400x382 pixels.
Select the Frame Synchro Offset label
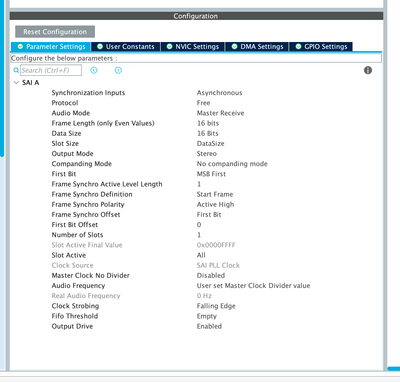click(x=86, y=214)
